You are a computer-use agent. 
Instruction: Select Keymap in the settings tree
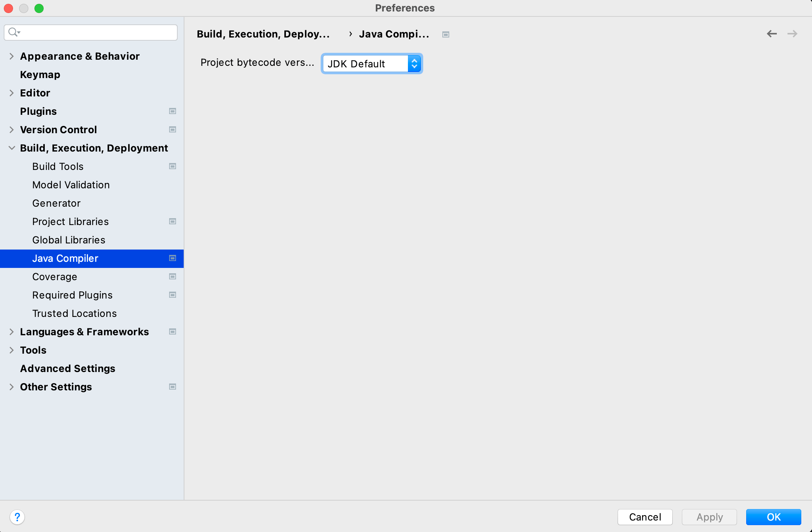pyautogui.click(x=40, y=75)
